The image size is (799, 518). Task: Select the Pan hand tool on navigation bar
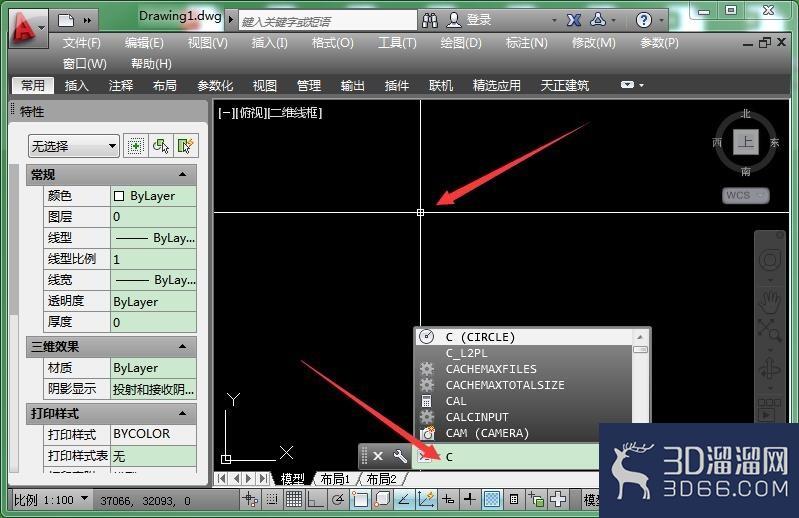click(x=770, y=302)
